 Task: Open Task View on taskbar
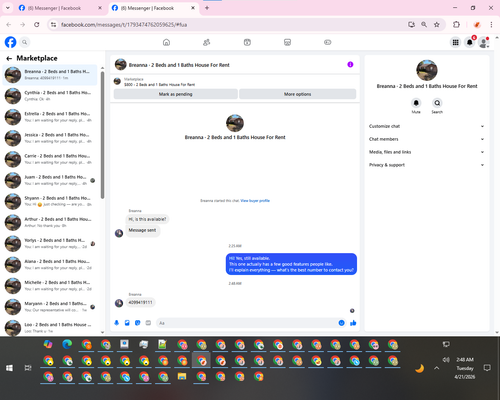click(x=28, y=368)
